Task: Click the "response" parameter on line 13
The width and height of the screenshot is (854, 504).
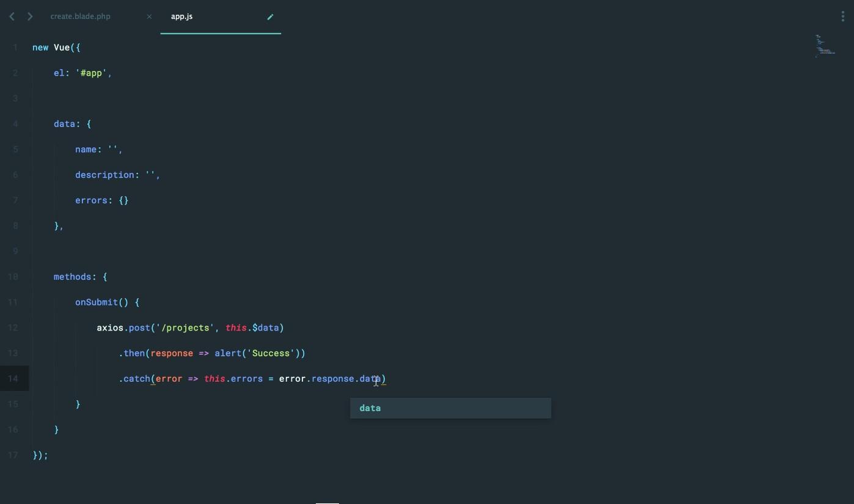Action: 172,354
